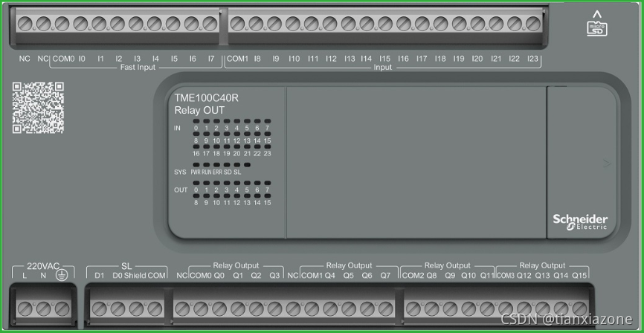This screenshot has height=333, width=644.
Task: Click the Q9 output label
Action: click(x=450, y=276)
